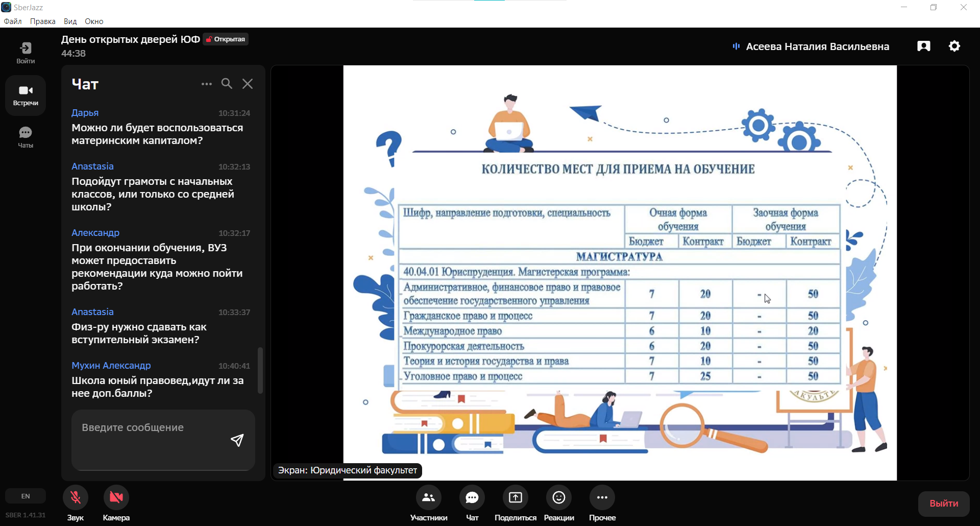Viewport: 980px width, 526px height.
Task: Open the Чаты sidebar section
Action: pyautogui.click(x=26, y=137)
